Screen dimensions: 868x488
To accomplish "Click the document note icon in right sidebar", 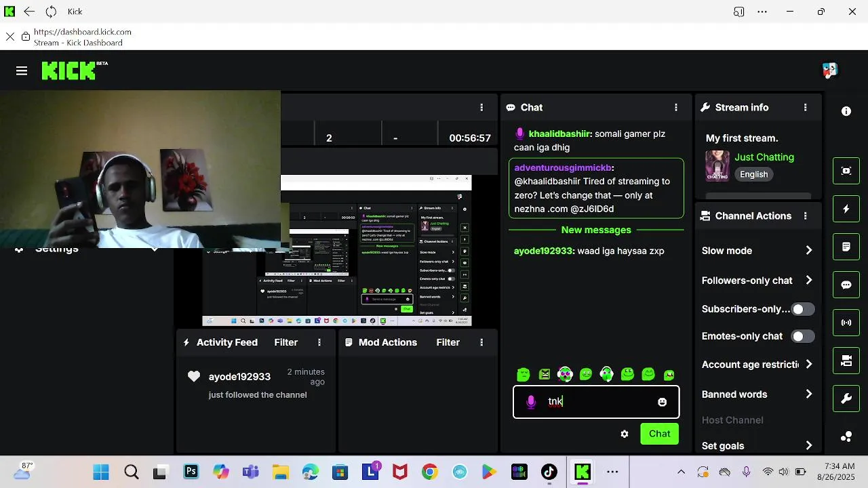I will click(x=846, y=247).
